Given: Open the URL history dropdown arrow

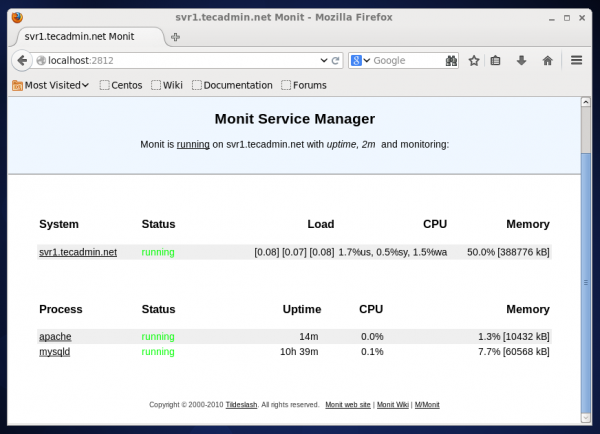Looking at the screenshot, I should point(322,60).
